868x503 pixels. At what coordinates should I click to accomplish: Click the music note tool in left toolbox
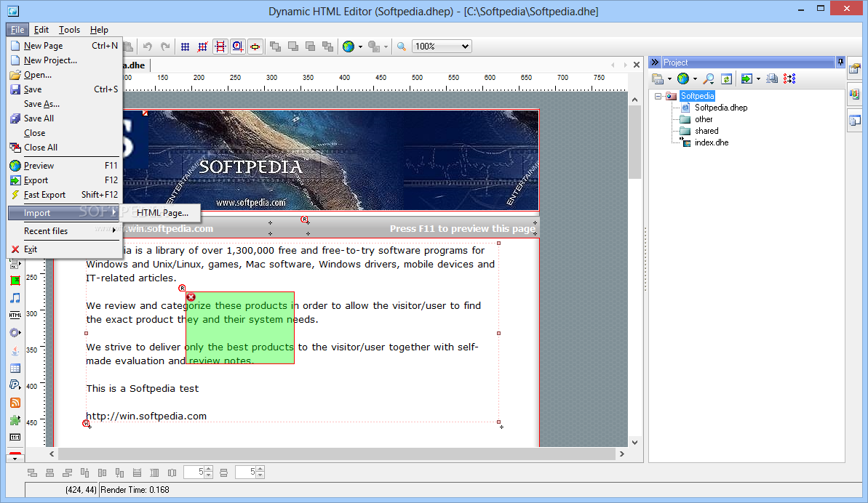[15, 298]
